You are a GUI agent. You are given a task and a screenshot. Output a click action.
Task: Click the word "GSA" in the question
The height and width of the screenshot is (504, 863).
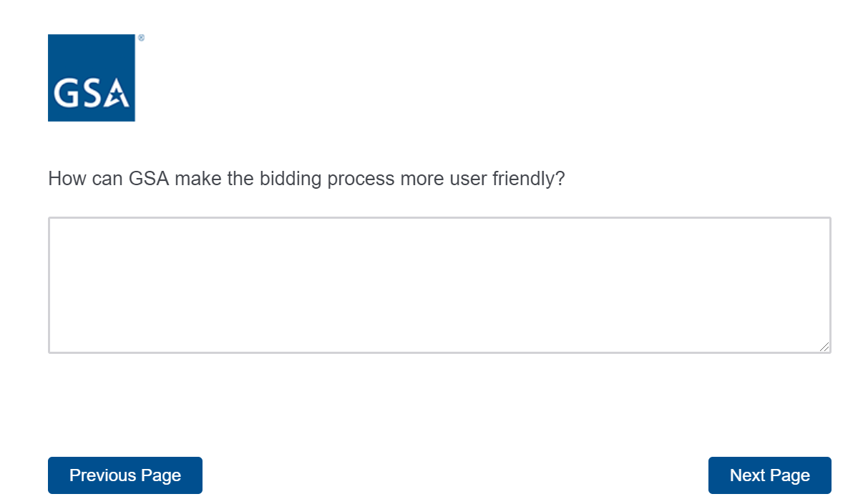149,179
